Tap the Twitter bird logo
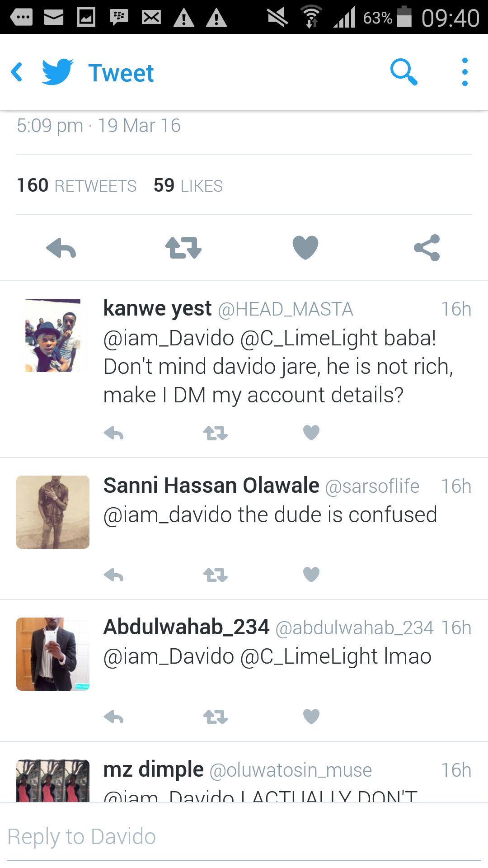 [x=57, y=72]
